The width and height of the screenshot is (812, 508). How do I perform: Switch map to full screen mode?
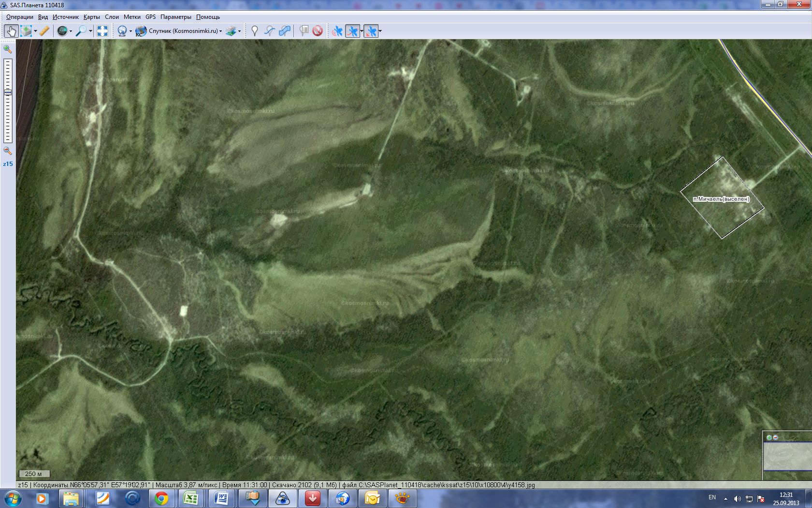pyautogui.click(x=102, y=31)
